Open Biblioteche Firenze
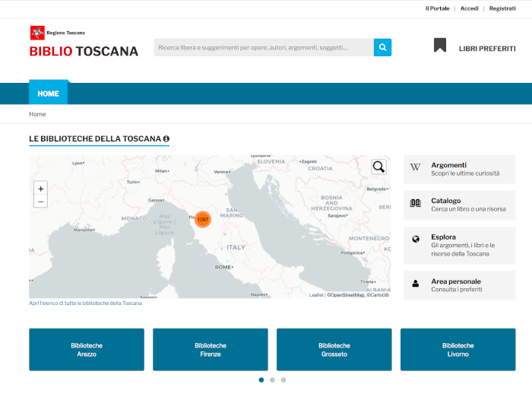The width and height of the screenshot is (532, 397). pos(211,349)
